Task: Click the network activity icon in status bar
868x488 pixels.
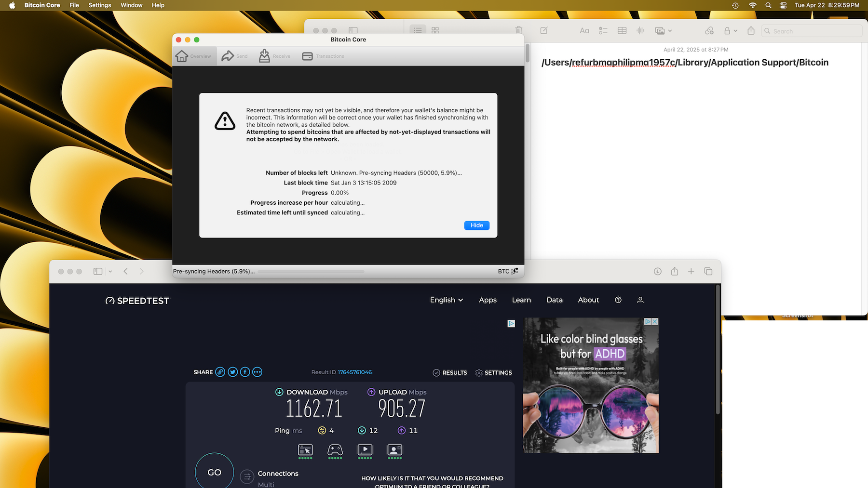Action: click(515, 271)
